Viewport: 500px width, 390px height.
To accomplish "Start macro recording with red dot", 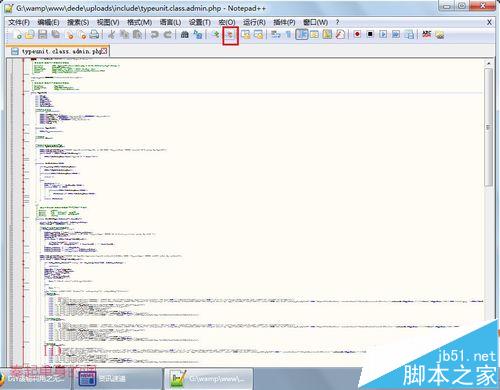I will (357, 34).
